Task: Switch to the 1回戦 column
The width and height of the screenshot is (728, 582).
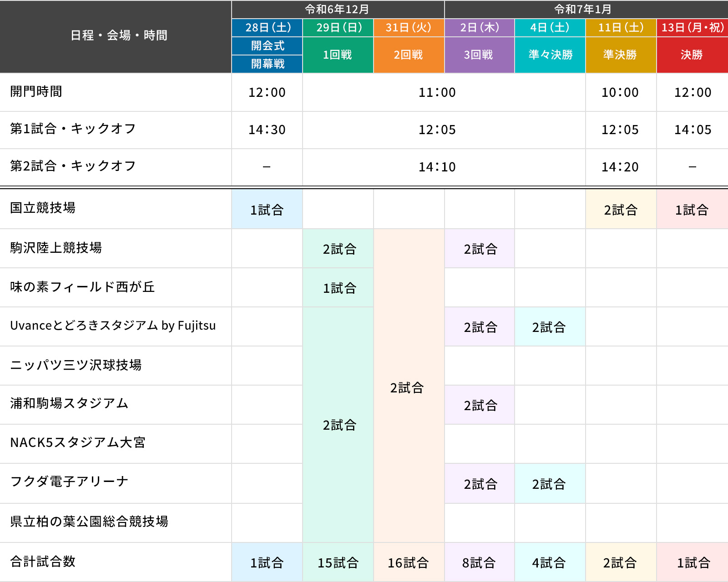Action: coord(338,55)
